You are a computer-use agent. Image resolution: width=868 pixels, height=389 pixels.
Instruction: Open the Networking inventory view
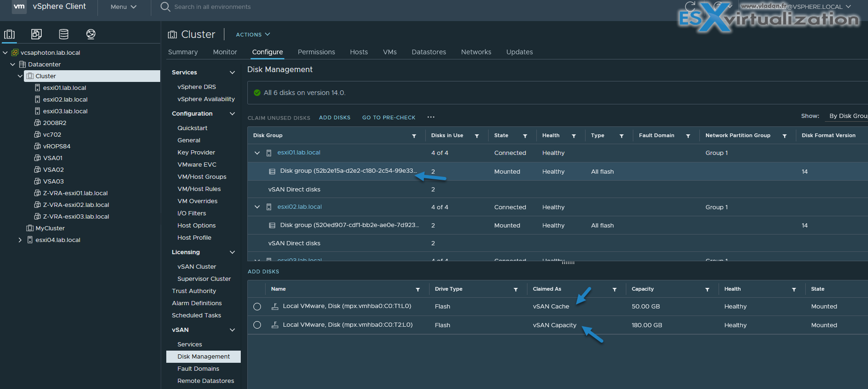(x=91, y=34)
